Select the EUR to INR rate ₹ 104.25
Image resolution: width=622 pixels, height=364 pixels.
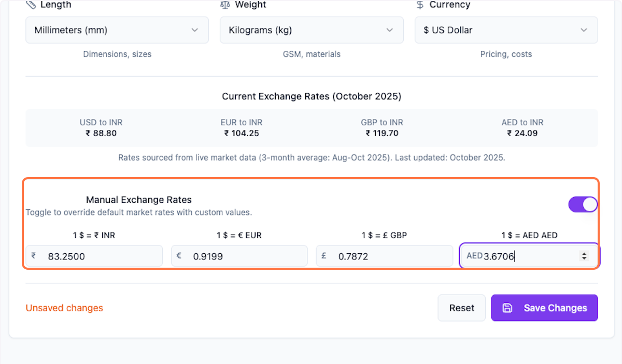(242, 133)
